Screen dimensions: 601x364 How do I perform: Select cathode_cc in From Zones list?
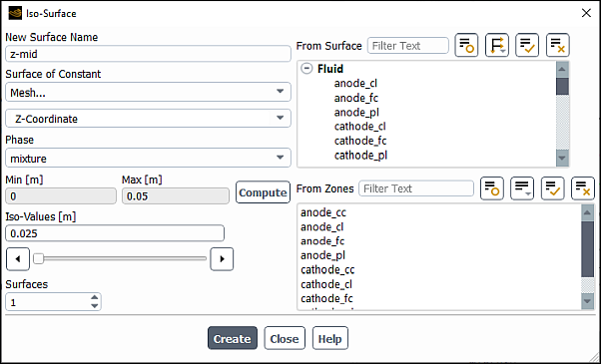327,270
